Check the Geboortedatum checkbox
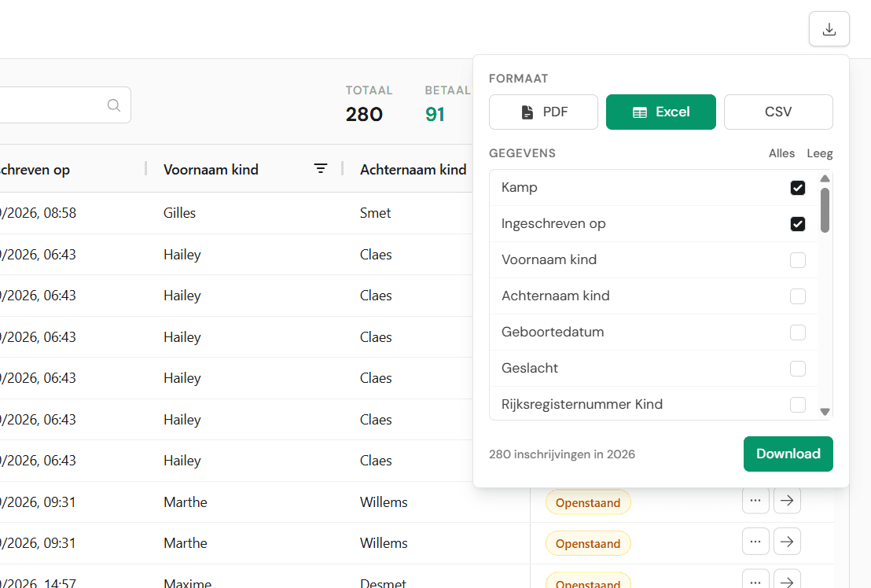The image size is (871, 588). (x=798, y=332)
